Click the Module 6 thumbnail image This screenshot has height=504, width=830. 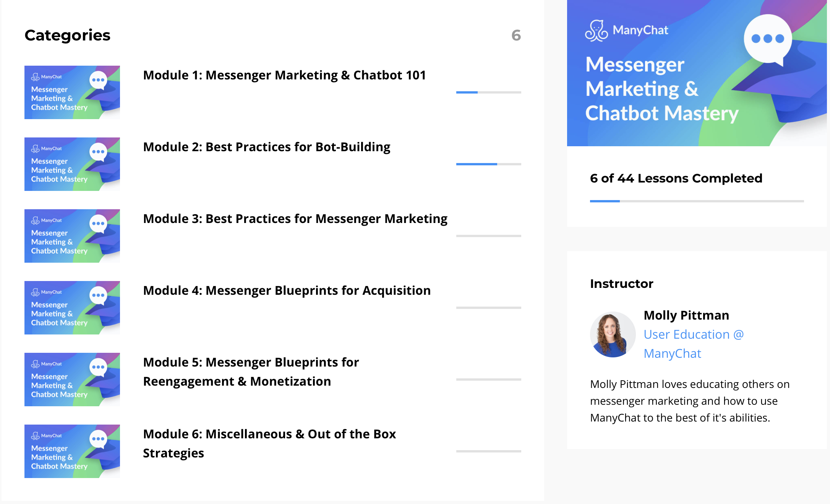coord(72,451)
